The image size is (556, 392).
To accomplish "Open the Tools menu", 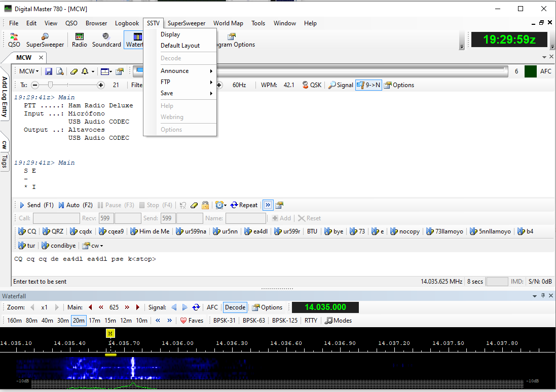I will (x=258, y=23).
